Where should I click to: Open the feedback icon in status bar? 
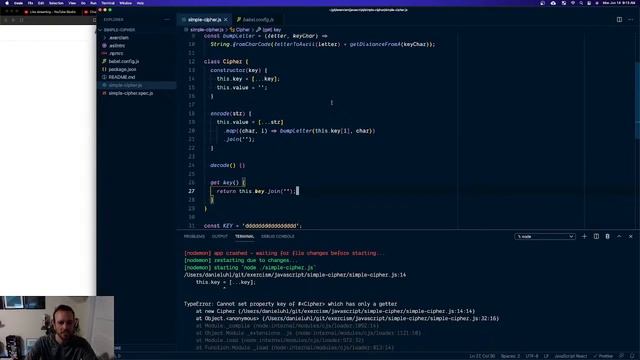pyautogui.click(x=622, y=356)
